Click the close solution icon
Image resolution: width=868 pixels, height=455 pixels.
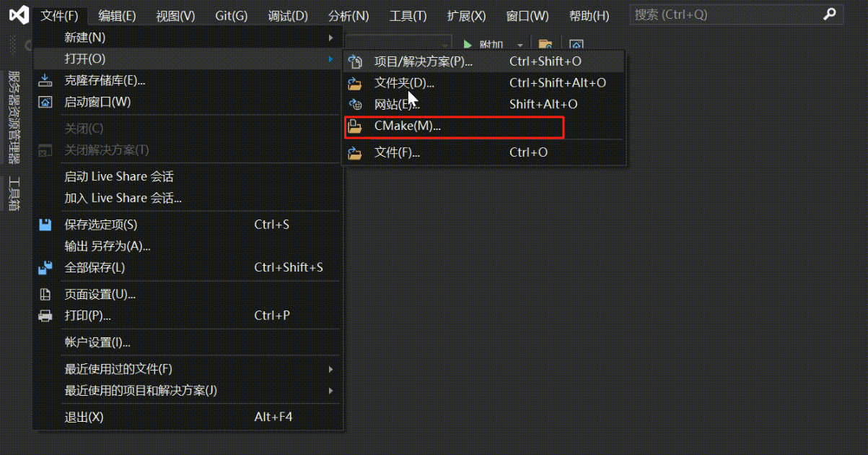click(x=45, y=150)
